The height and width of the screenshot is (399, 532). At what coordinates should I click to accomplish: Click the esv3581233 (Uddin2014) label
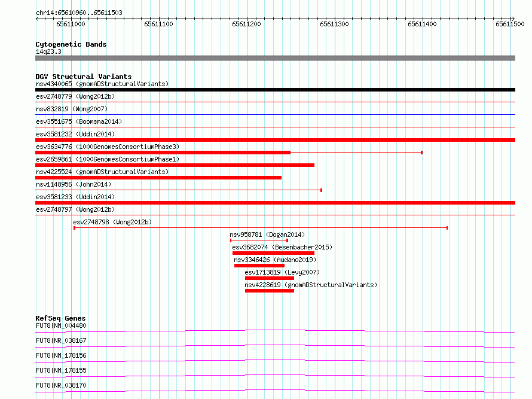(x=75, y=197)
